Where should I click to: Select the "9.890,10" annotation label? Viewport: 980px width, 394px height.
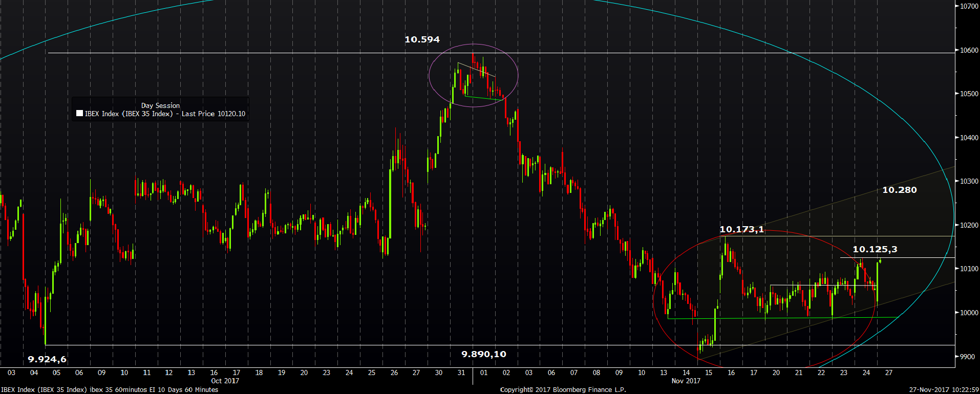(x=484, y=354)
